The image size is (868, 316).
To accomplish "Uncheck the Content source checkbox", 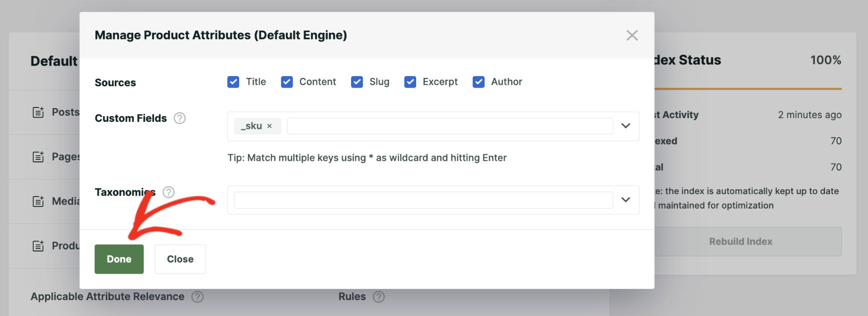I will [x=287, y=82].
